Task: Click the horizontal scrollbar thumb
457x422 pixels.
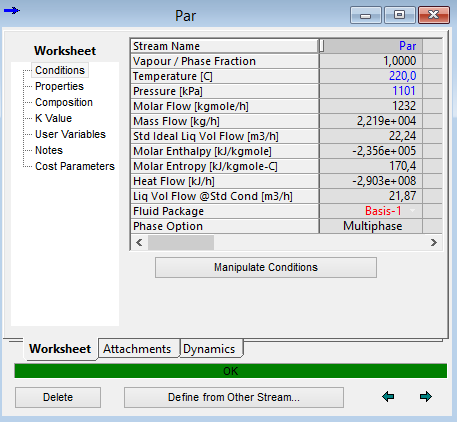Action: click(x=181, y=243)
